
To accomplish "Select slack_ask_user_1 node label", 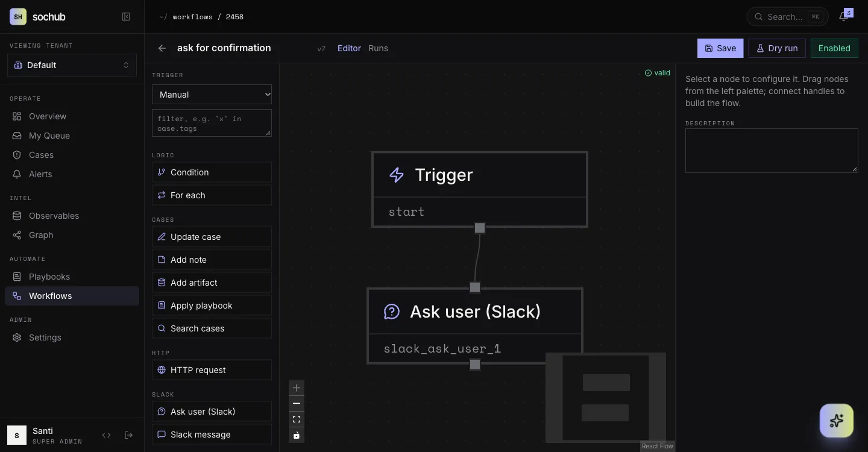I will (442, 348).
